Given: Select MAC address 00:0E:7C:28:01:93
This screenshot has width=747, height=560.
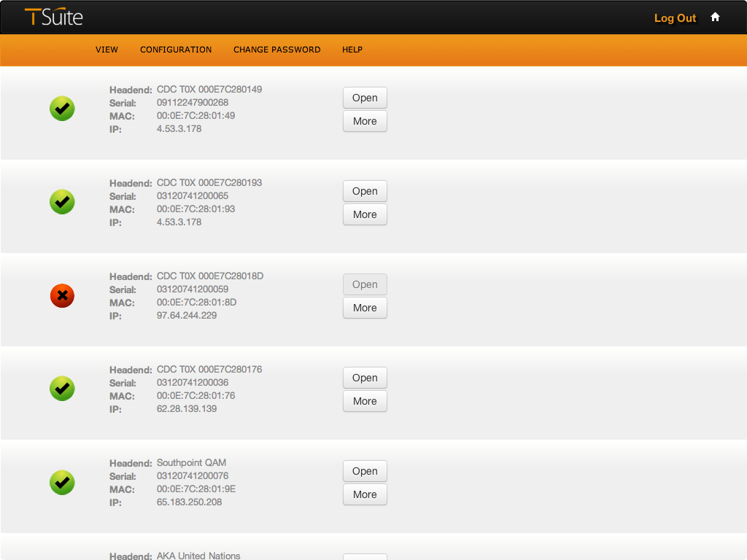Looking at the screenshot, I should click(196, 209).
